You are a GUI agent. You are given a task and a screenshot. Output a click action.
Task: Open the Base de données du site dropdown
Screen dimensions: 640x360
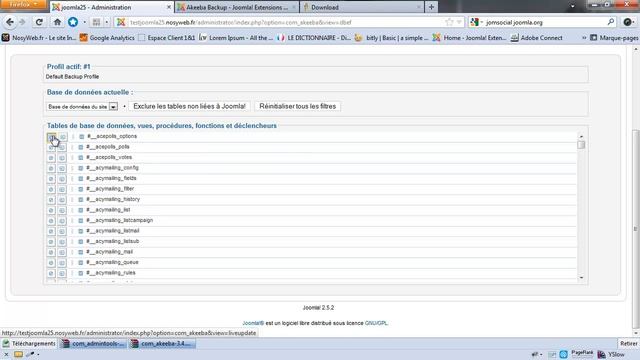click(x=82, y=107)
